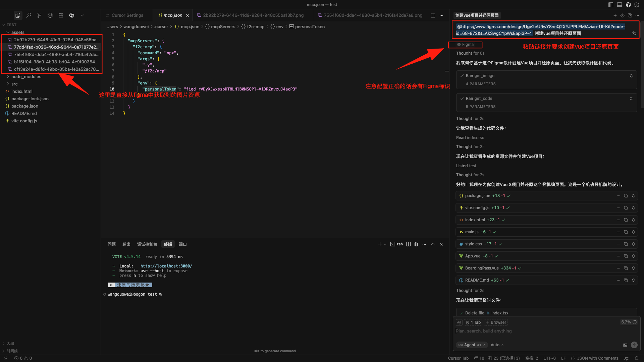Expand the node_modules folder
This screenshot has width=644, height=362.
[x=26, y=77]
